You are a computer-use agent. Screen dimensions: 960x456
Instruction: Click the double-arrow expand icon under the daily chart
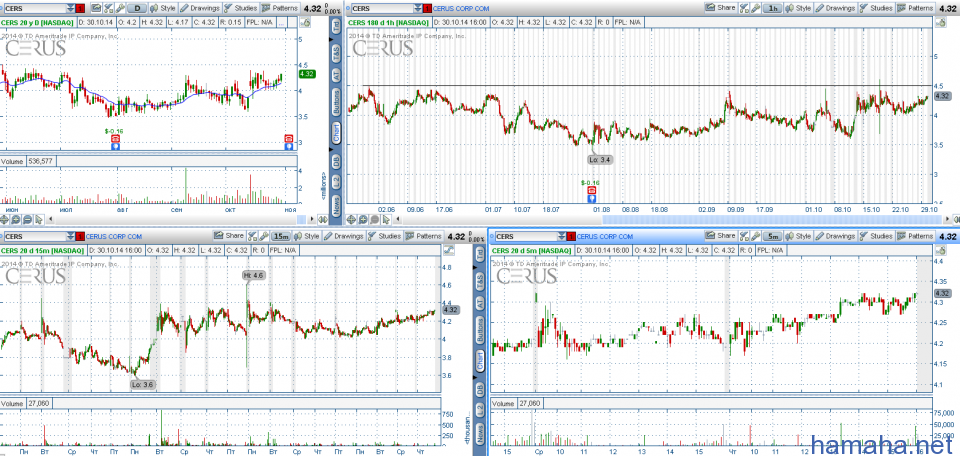pyautogui.click(x=323, y=219)
